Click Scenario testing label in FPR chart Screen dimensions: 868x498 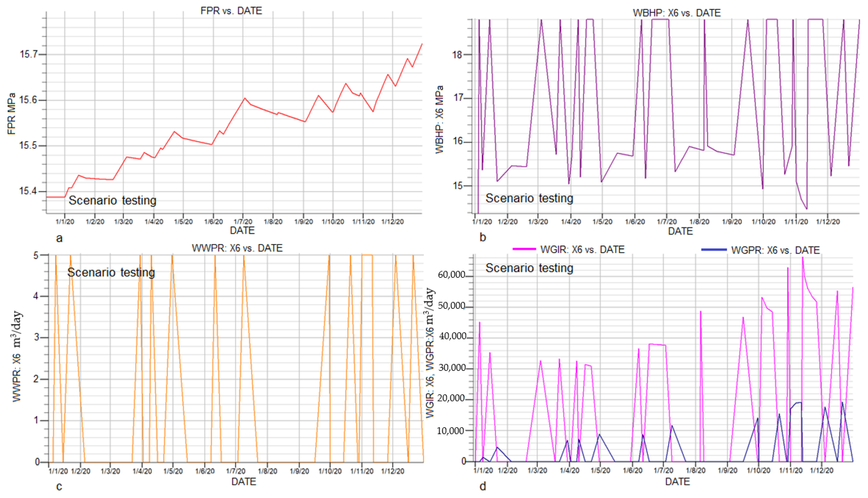click(112, 201)
